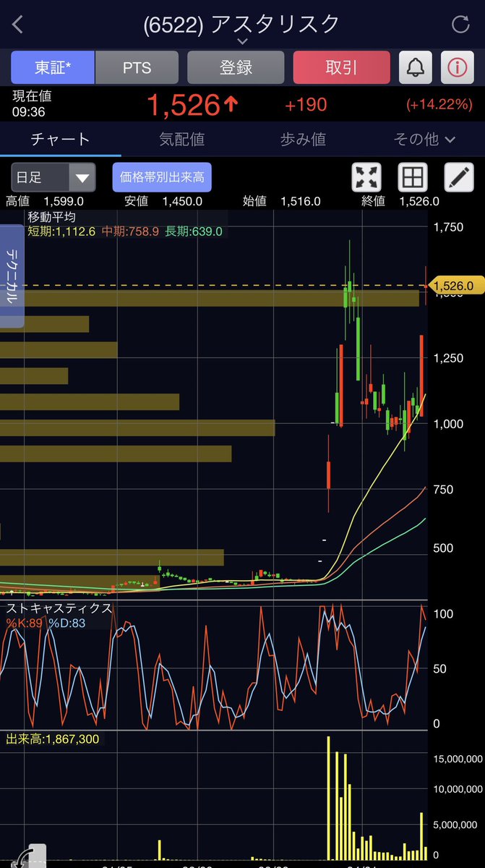The width and height of the screenshot is (485, 868).
Task: Expand the その他 menu
Action: pos(424,140)
